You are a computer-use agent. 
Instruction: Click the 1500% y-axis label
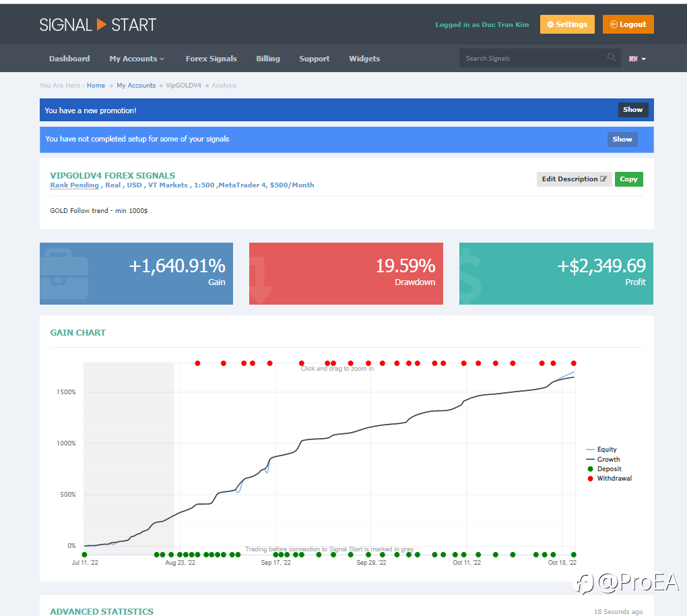click(x=66, y=392)
